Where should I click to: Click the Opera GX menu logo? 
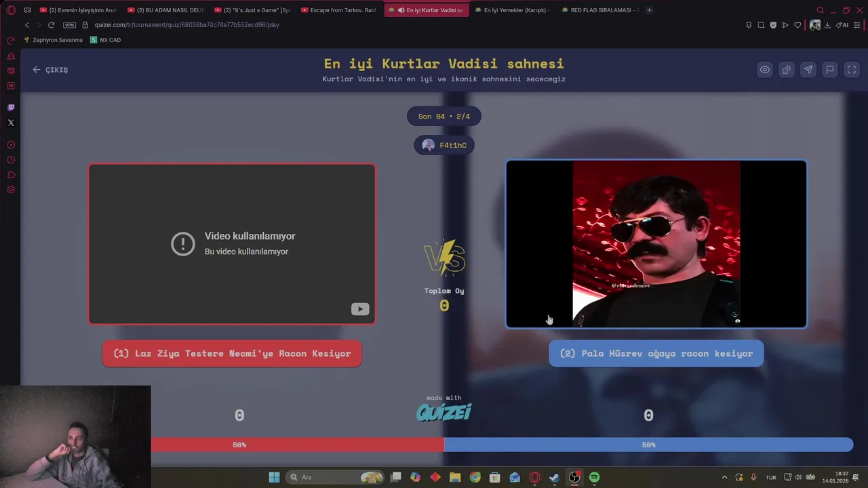11,10
